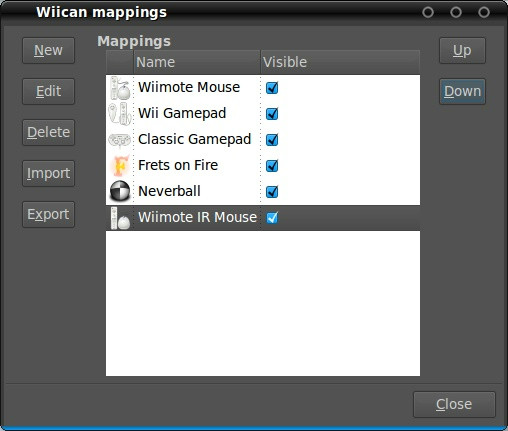Select the Wiimote IR Mouse row
The image size is (508, 431).
[263, 218]
